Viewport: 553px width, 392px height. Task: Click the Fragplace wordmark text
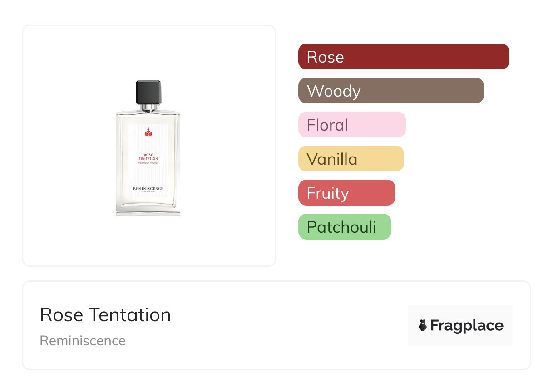(467, 325)
